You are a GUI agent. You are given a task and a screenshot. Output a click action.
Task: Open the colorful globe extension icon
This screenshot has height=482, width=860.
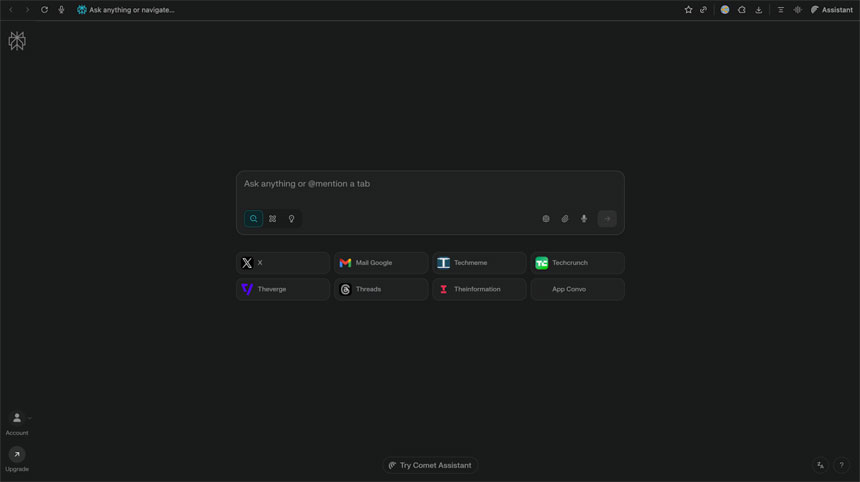click(x=725, y=10)
